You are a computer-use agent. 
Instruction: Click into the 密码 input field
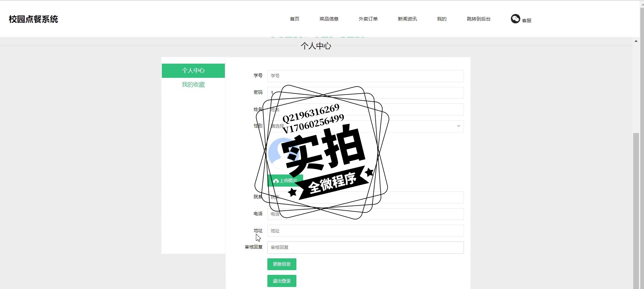[x=365, y=93]
